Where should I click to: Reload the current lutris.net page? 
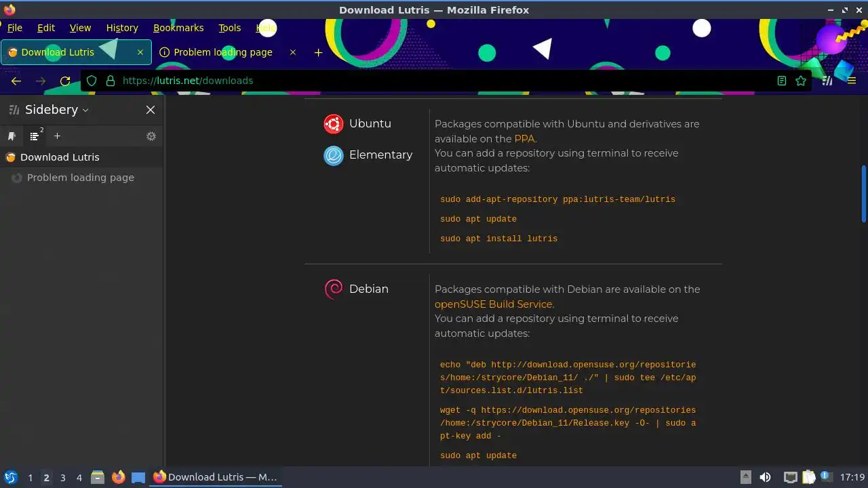point(65,81)
